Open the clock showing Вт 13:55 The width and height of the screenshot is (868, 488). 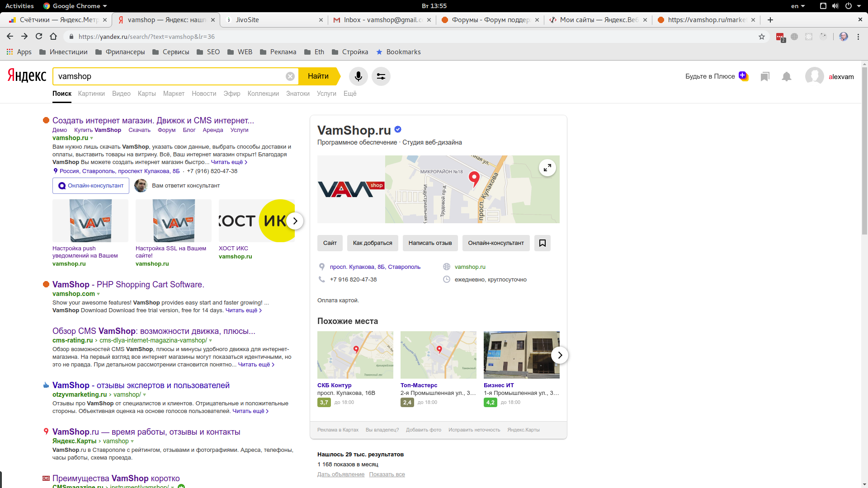[x=434, y=6]
